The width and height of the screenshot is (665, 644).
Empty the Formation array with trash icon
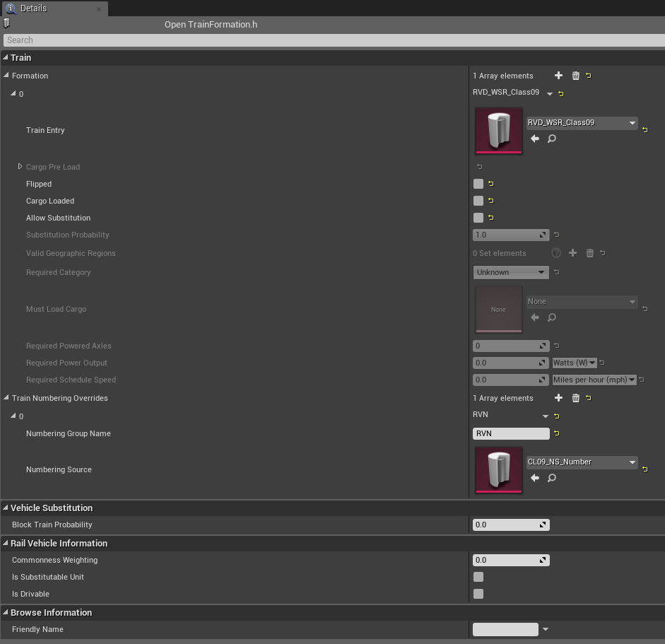click(575, 76)
